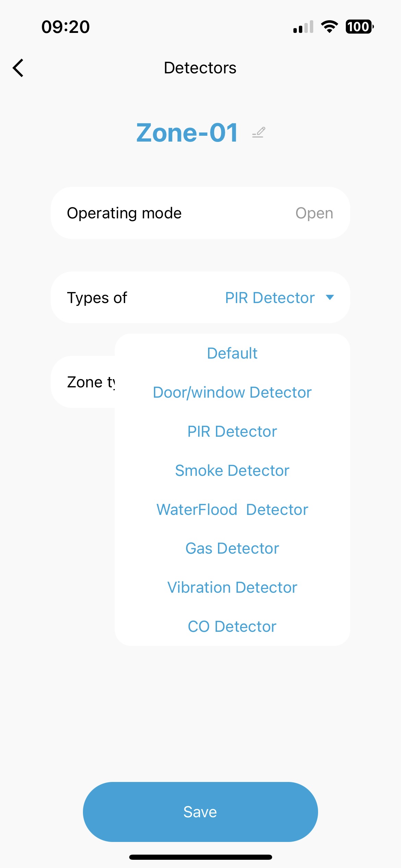This screenshot has width=401, height=868.
Task: Tap the pencil edit icon beside Zone-01
Action: 258,132
